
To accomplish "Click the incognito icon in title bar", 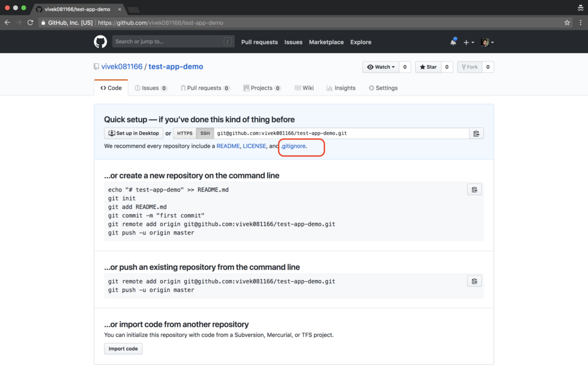I will pos(580,8).
